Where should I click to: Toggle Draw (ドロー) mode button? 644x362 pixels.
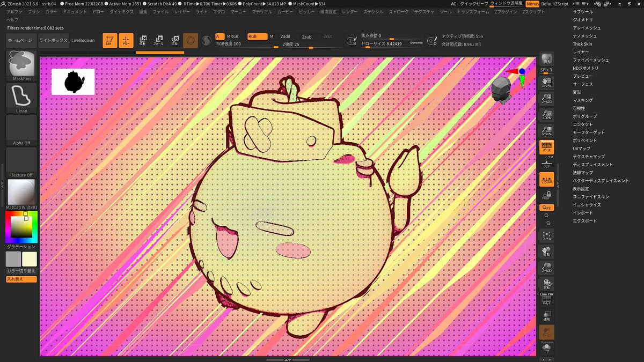(x=126, y=40)
